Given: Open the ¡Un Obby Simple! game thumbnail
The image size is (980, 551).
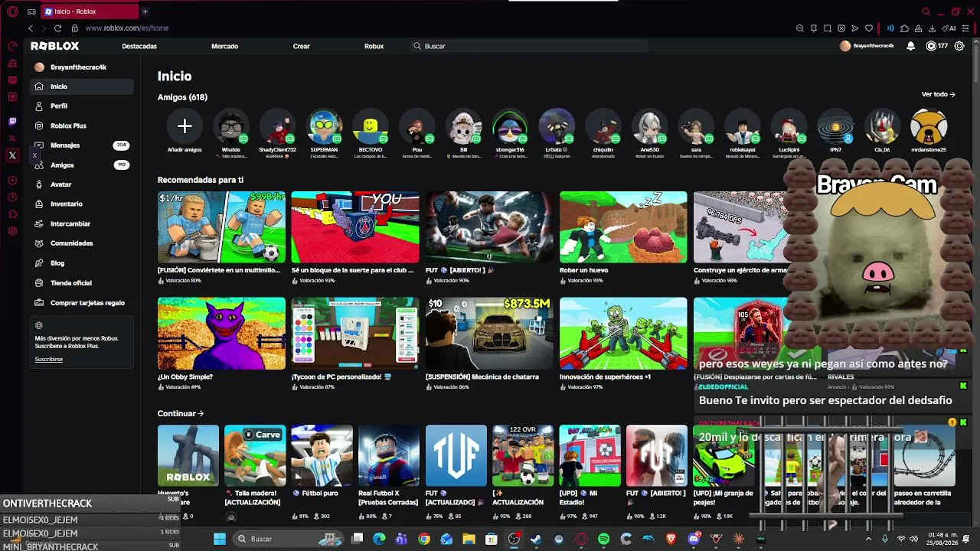Looking at the screenshot, I should (x=221, y=334).
